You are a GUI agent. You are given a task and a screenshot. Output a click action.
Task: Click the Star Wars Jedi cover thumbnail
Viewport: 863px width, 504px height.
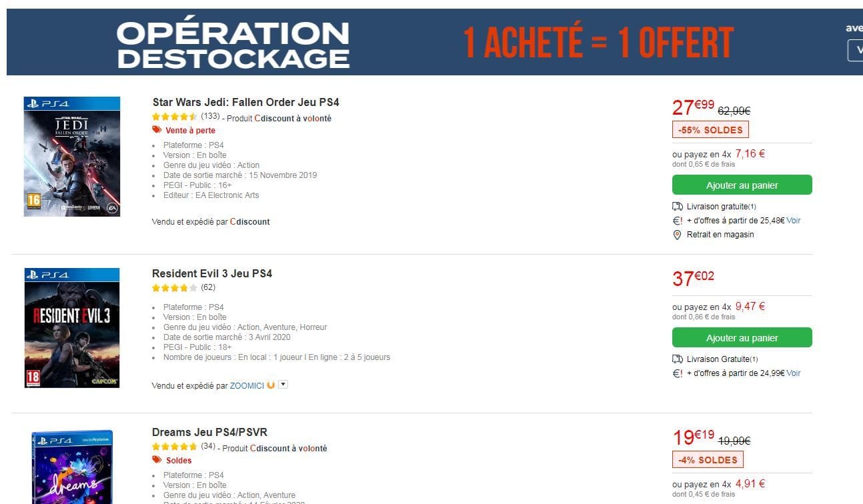(72, 157)
